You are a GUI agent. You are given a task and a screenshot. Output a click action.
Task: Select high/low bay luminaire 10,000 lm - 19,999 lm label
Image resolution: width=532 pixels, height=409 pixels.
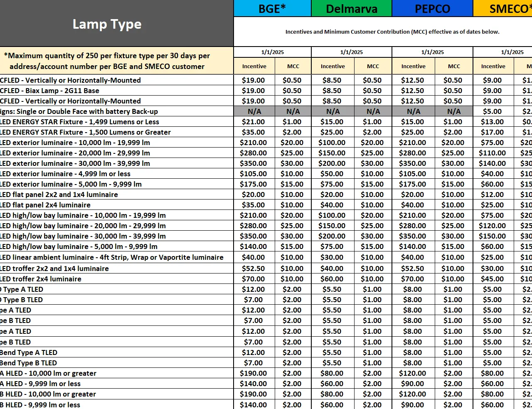click(x=83, y=215)
